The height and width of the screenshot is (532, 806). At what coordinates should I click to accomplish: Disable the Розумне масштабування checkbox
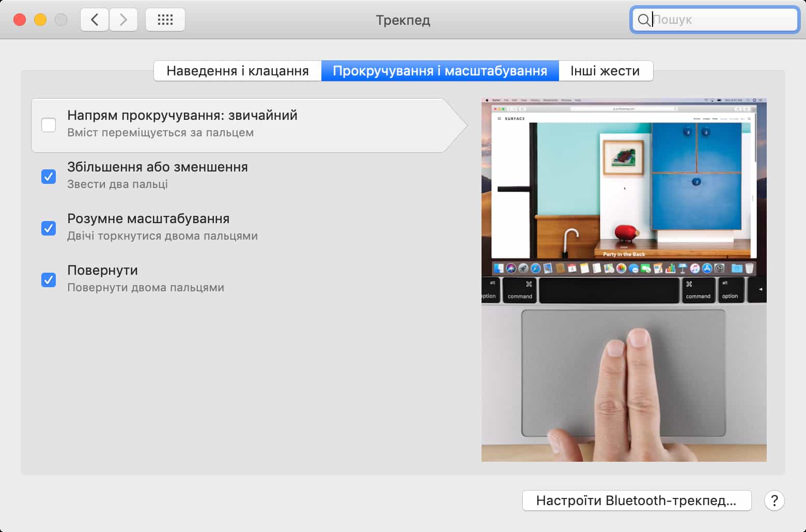pos(49,228)
